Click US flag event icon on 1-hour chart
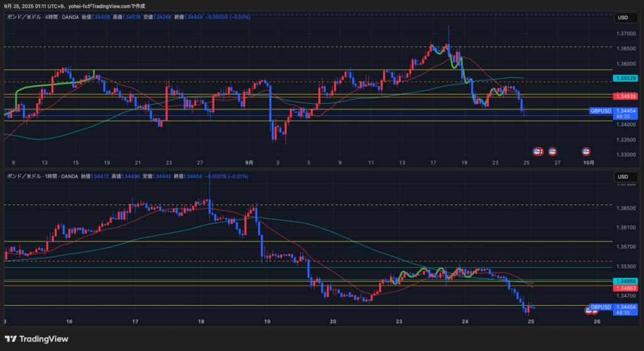Viewport: 644px width, 351px height. [x=592, y=310]
